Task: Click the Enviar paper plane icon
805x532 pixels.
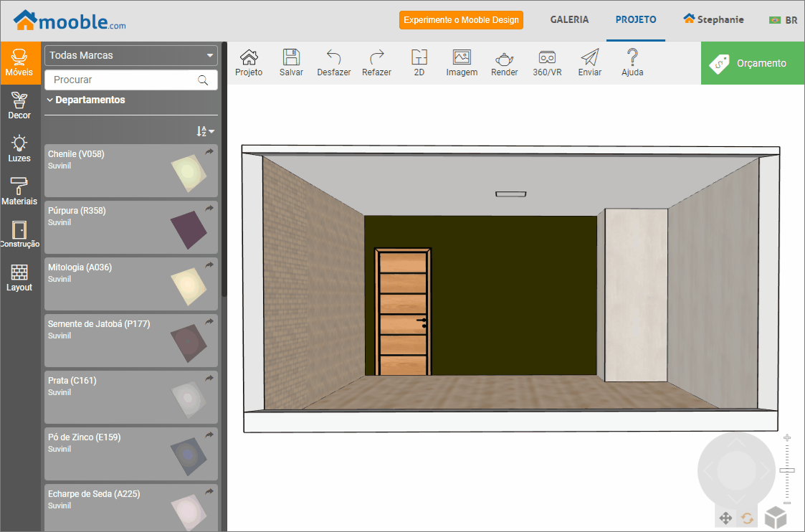Action: 589,63
